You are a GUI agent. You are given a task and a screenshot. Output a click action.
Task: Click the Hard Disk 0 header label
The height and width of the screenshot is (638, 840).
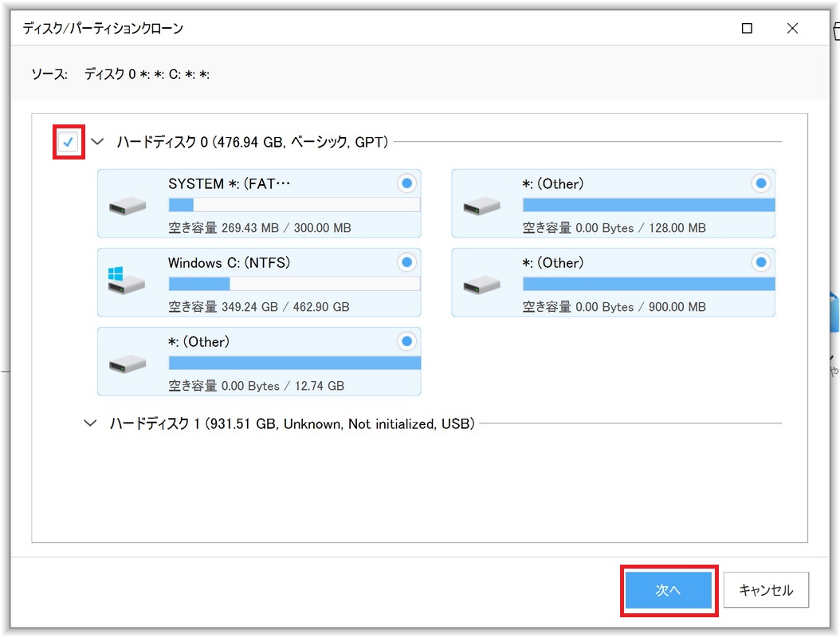pos(253,143)
